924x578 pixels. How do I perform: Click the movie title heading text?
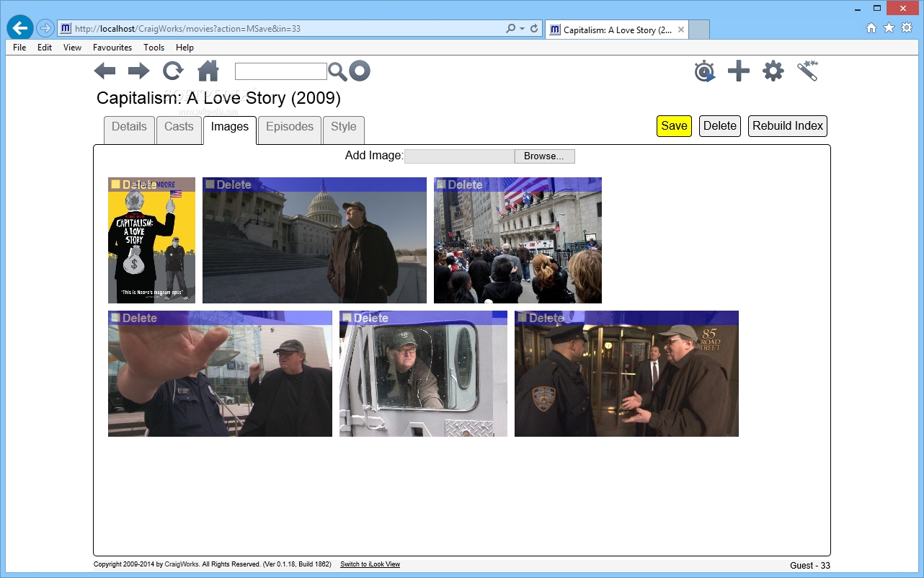pos(218,98)
